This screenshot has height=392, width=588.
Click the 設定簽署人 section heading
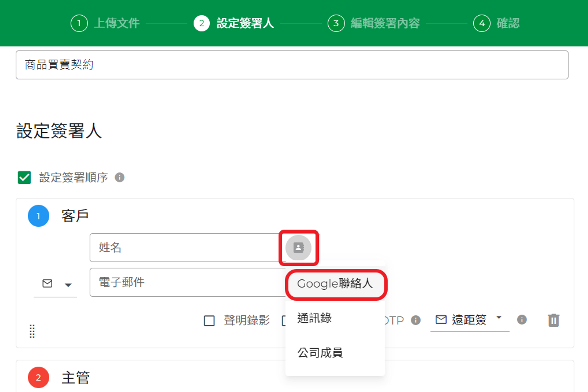pos(59,131)
